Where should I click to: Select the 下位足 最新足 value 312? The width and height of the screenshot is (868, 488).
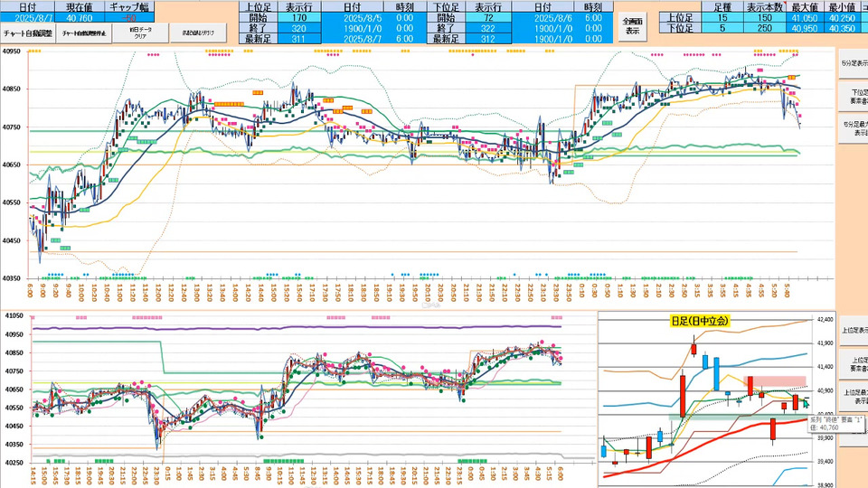(x=489, y=39)
